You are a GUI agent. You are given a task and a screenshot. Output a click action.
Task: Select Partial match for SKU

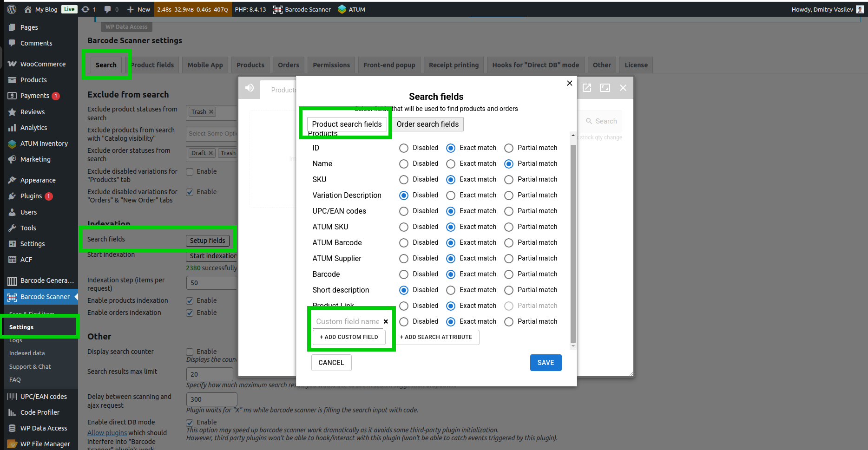[509, 180]
